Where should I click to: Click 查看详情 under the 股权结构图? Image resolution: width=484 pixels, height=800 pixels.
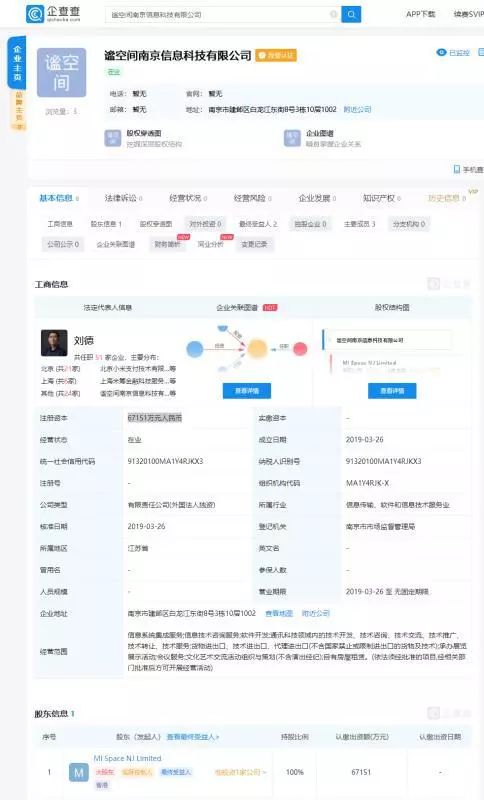[x=392, y=391]
